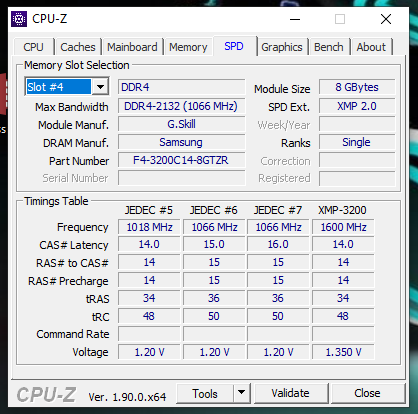Viewport: 418px width, 414px height.
Task: Click the 1018 MHz frequency cell
Action: click(149, 227)
